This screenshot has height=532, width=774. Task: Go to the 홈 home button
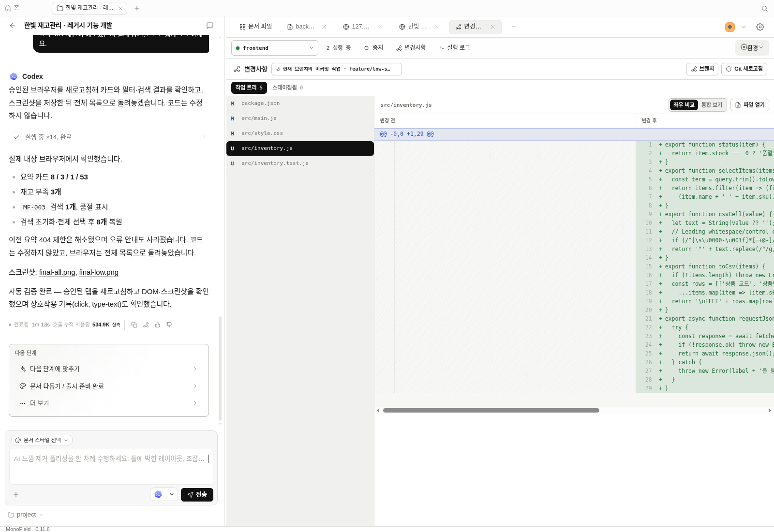(x=12, y=8)
